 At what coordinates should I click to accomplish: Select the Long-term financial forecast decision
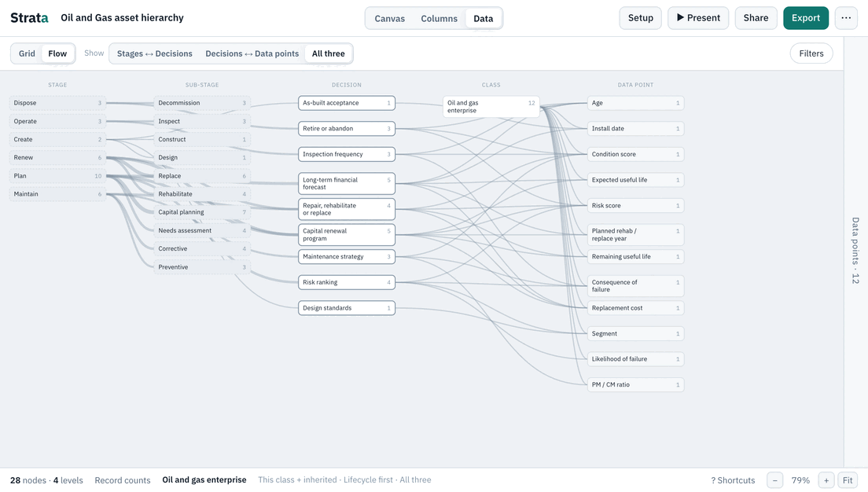347,183
